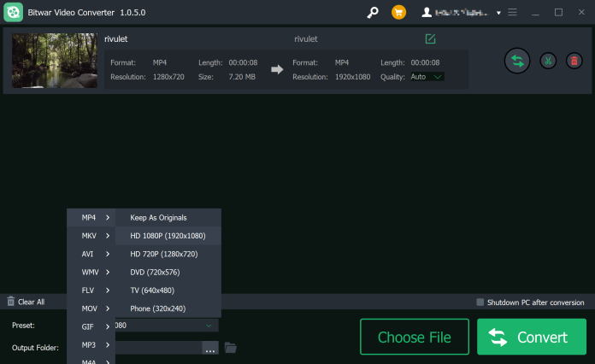595x364 pixels.
Task: Open the shopping cart purchase icon
Action: [398, 12]
